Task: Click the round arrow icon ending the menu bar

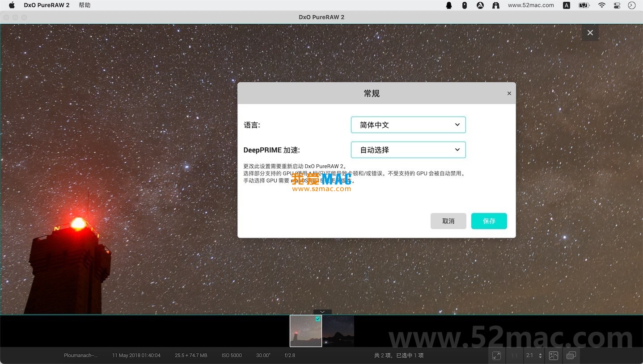Action: tap(632, 5)
